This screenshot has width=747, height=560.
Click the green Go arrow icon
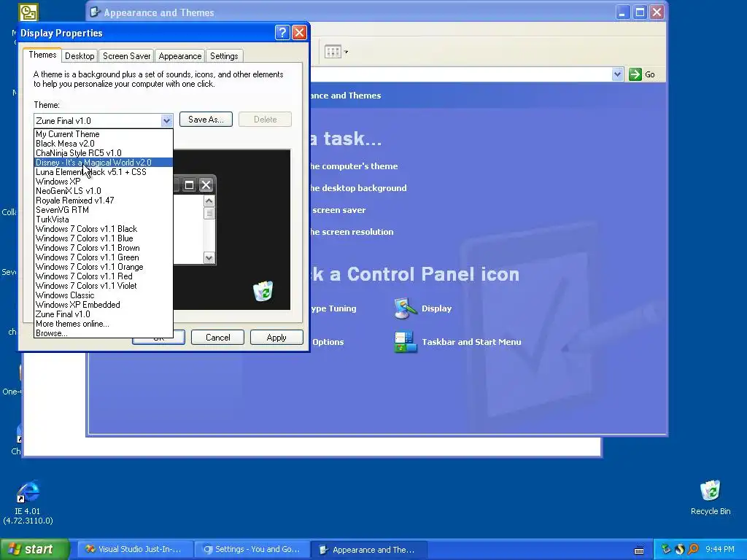(635, 74)
